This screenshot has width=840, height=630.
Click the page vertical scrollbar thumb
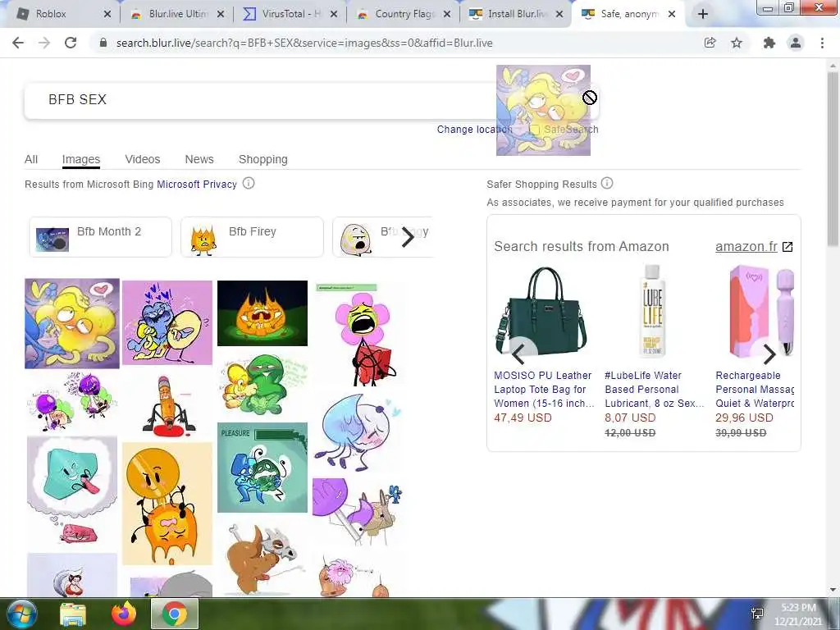[x=833, y=160]
